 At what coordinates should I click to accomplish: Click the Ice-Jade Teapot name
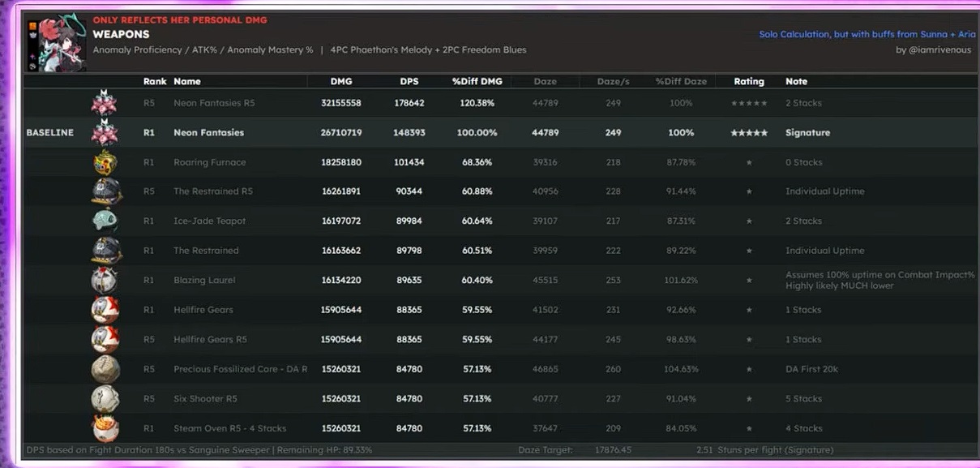pyautogui.click(x=209, y=221)
